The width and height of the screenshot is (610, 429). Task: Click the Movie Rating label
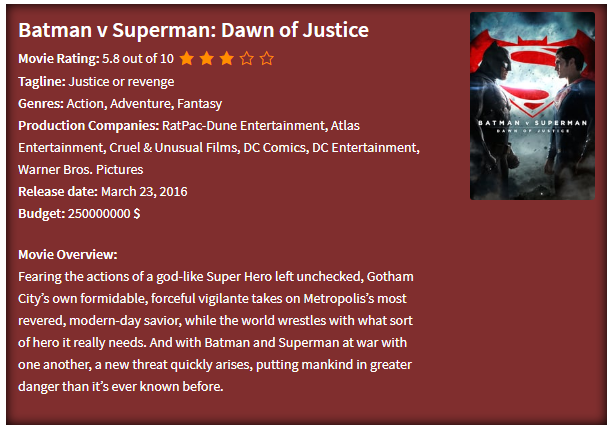click(59, 59)
